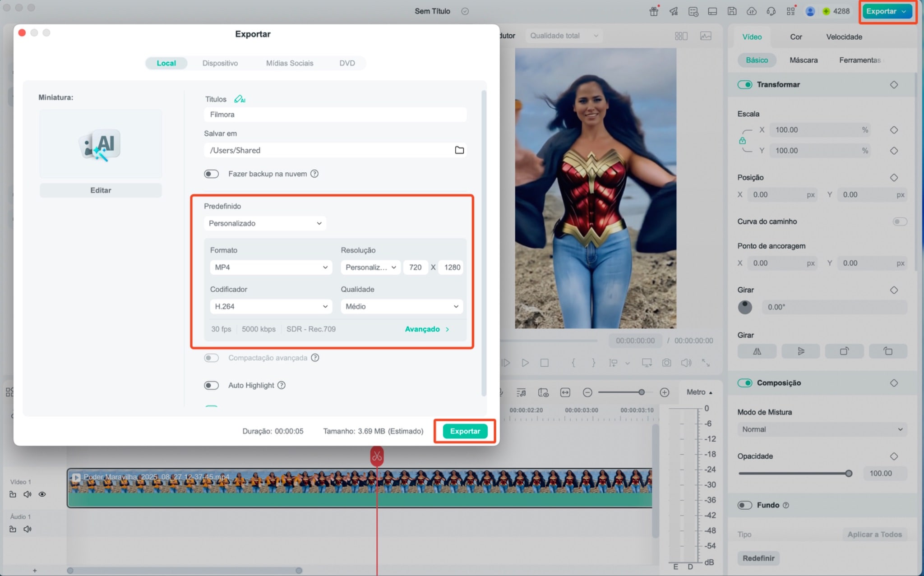924x576 pixels.
Task: Toggle the Transformar switch
Action: [745, 85]
